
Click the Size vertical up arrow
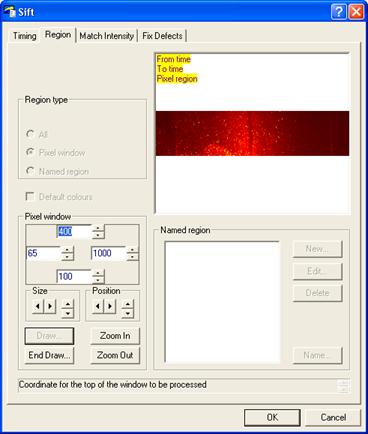[x=68, y=304]
